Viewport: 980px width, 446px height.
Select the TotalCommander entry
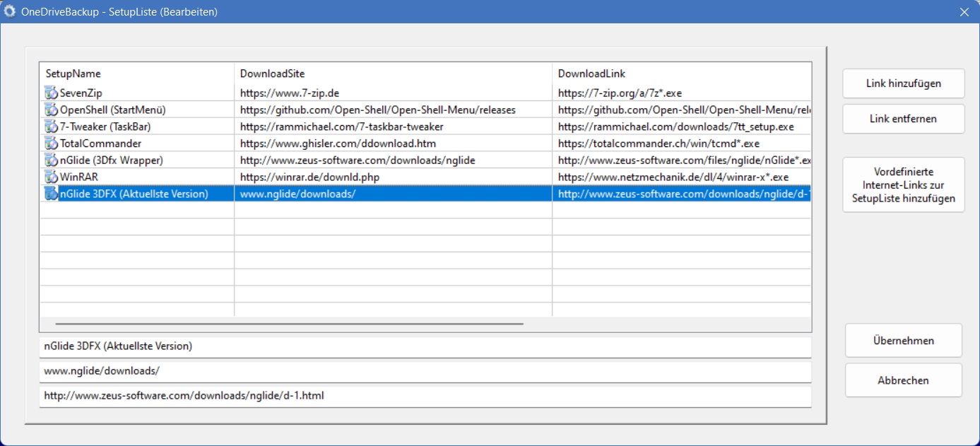101,143
